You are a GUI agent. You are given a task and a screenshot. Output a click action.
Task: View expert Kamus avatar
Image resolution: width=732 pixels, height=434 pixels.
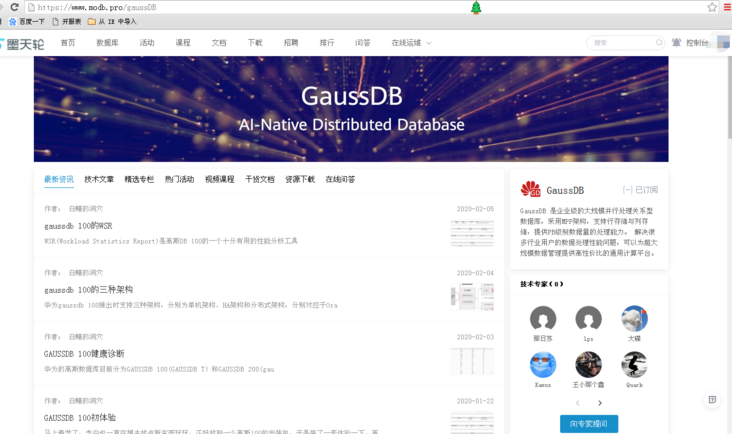[543, 364]
